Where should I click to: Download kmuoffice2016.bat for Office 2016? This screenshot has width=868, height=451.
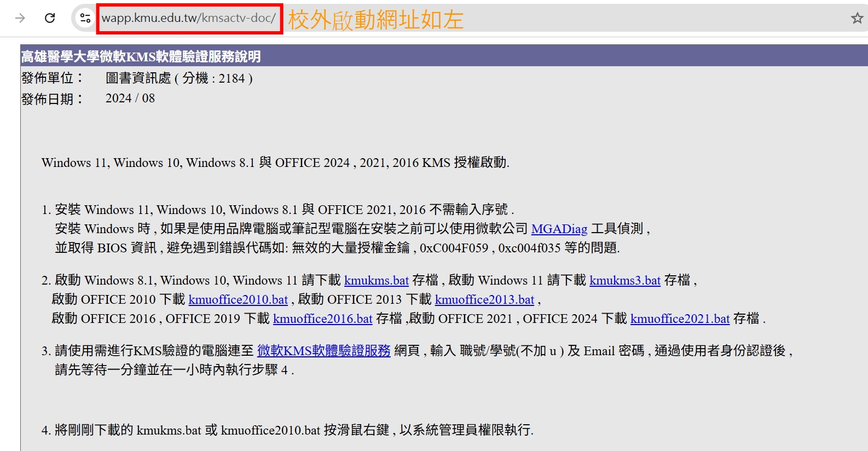coord(322,319)
